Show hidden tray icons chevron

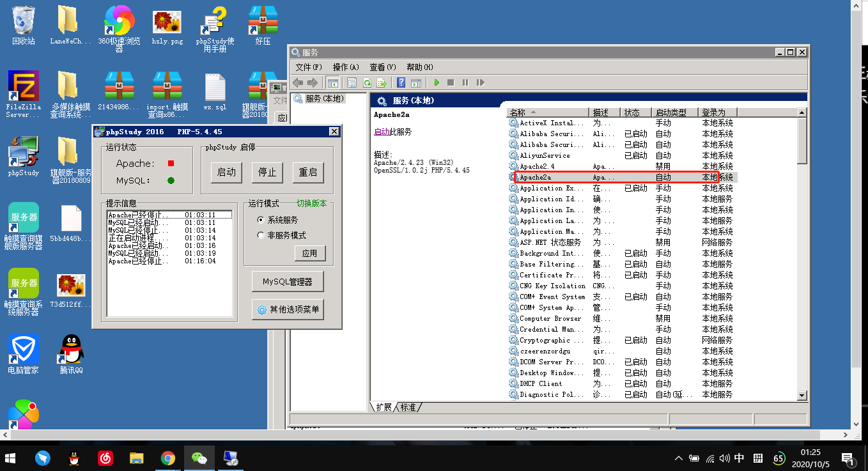click(679, 458)
